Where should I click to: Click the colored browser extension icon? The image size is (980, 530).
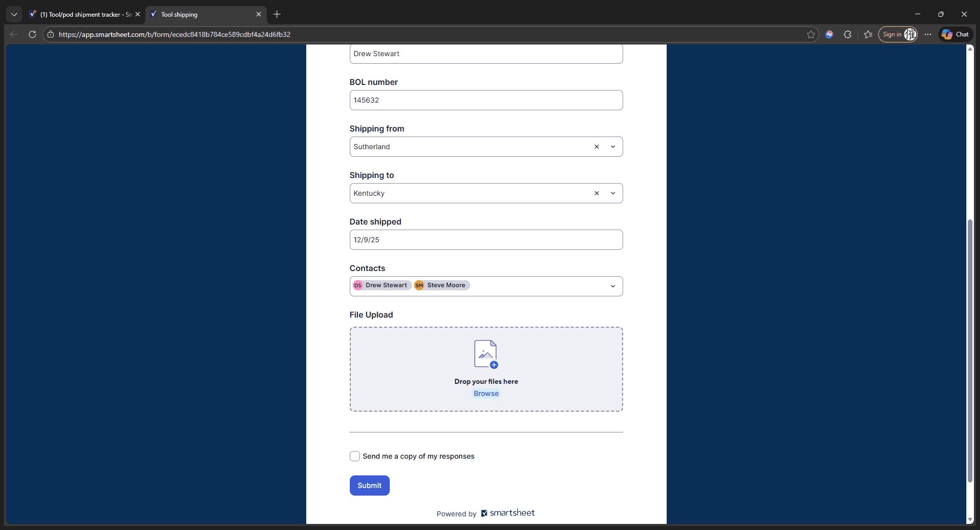point(829,34)
